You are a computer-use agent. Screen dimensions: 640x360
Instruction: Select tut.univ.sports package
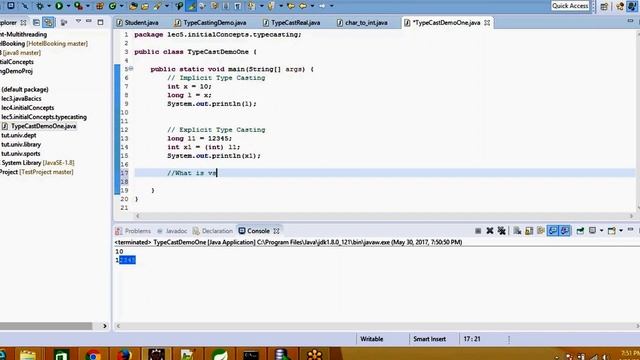21,153
